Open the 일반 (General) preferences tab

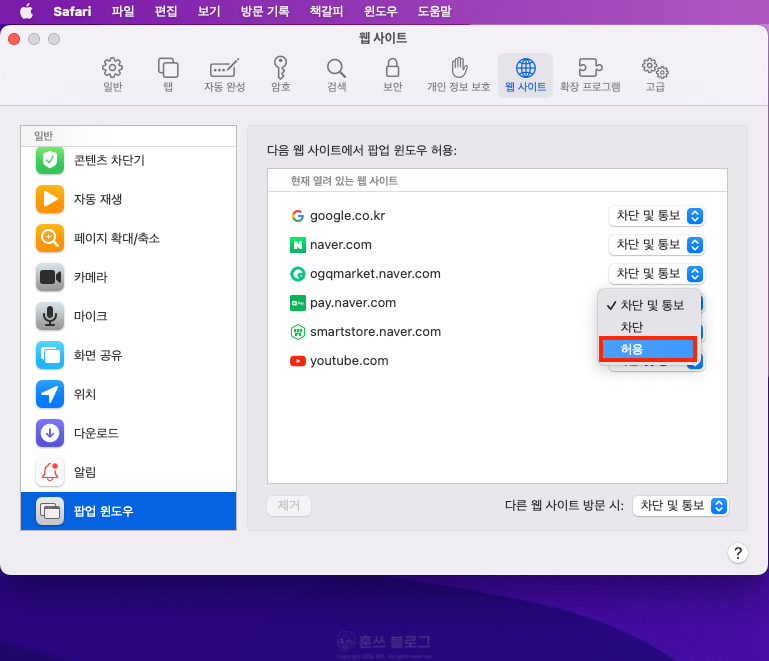click(x=112, y=75)
